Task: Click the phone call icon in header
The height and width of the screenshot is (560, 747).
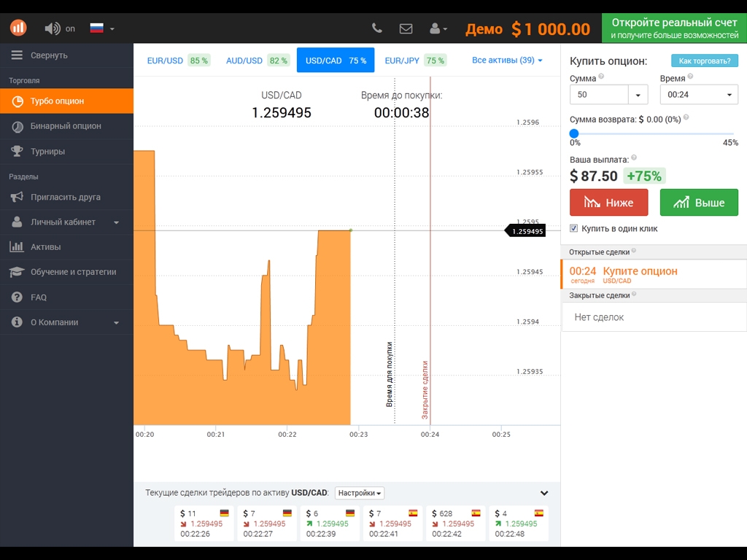Action: [377, 28]
